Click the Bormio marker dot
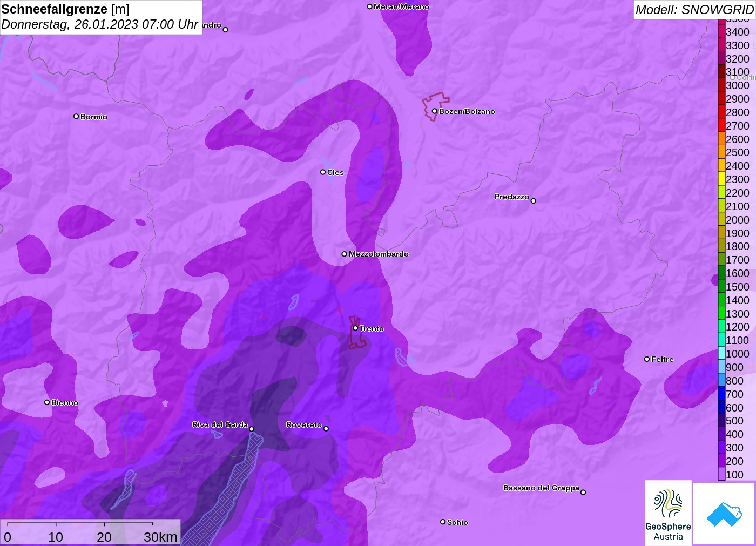 click(76, 116)
